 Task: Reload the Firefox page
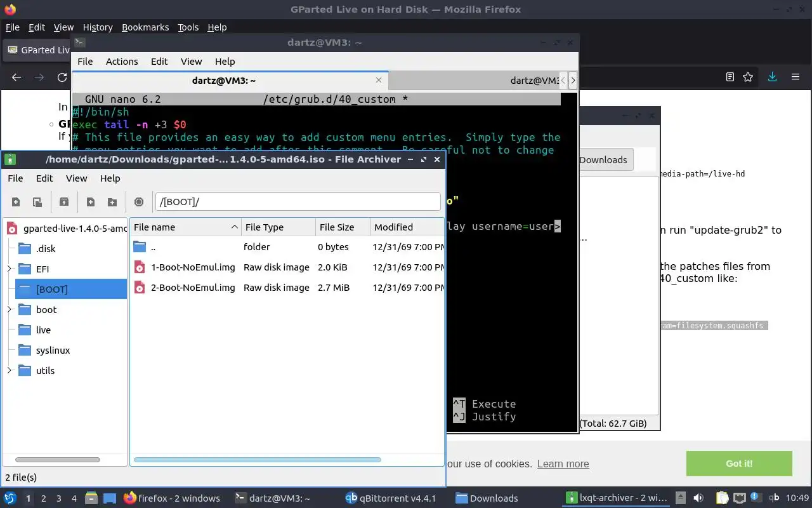[62, 77]
